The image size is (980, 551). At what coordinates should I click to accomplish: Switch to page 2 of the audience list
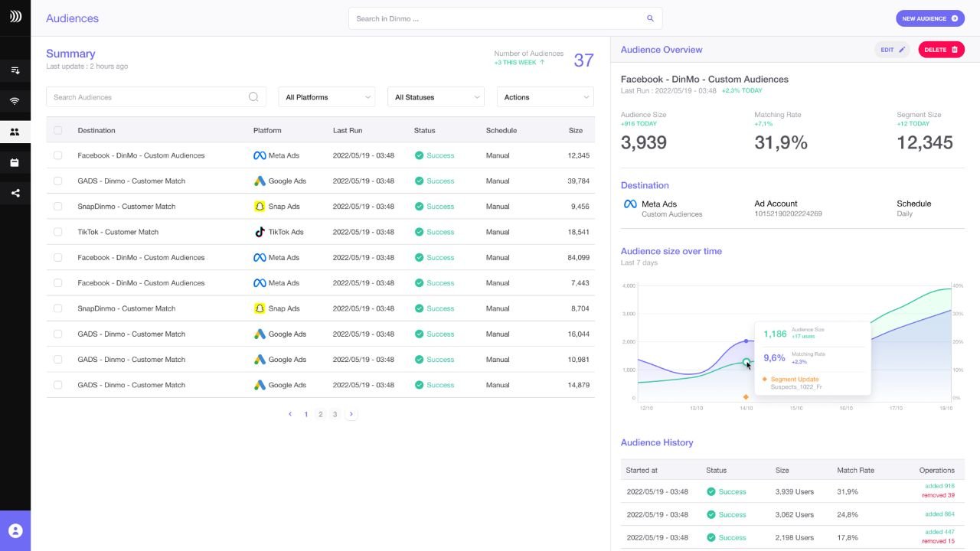coord(321,414)
